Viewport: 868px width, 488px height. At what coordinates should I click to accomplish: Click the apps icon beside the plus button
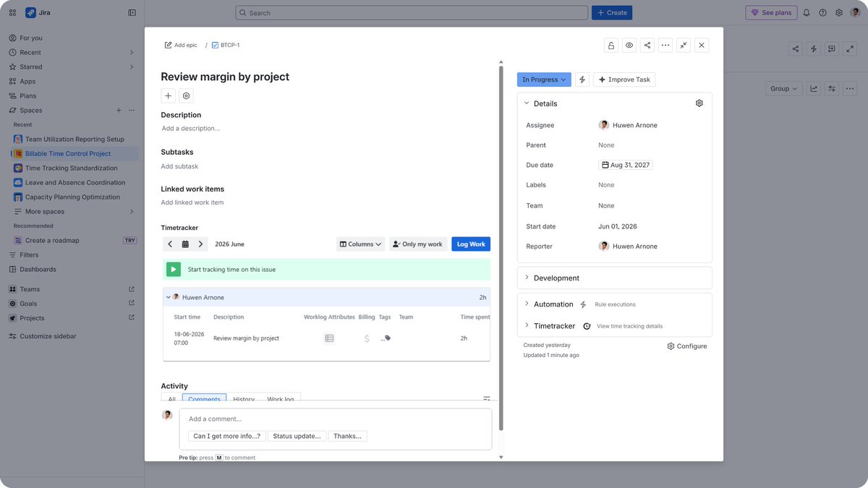[186, 95]
